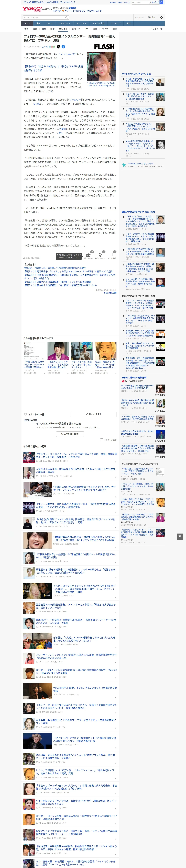The image size is (186, 868).
Task: Click the 記事に関する報告 report icon link
Action: (x=32, y=258)
